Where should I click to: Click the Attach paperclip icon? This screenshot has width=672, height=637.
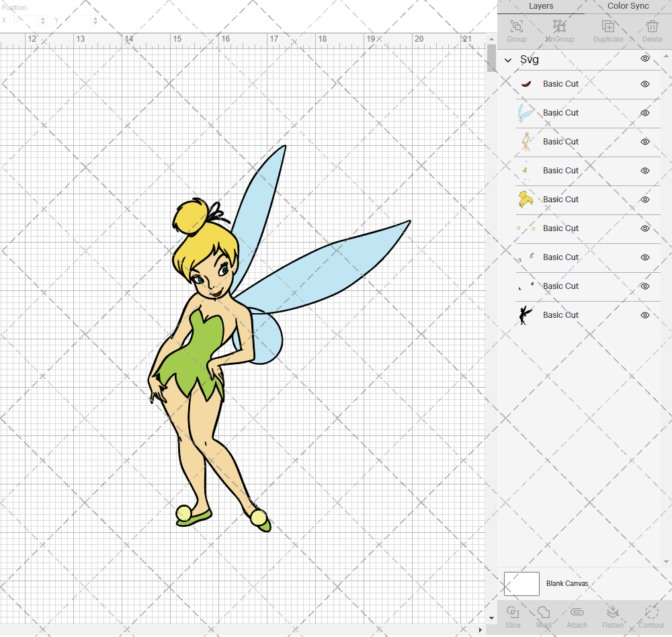(577, 612)
